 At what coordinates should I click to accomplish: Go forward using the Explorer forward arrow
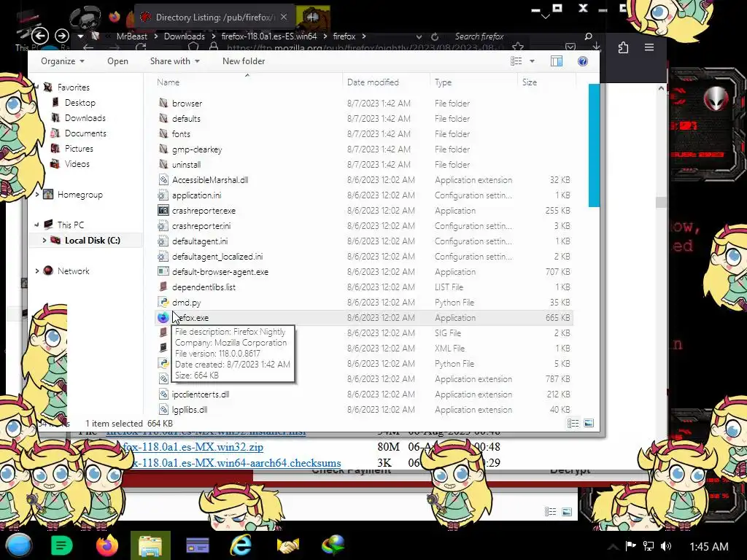pos(62,36)
